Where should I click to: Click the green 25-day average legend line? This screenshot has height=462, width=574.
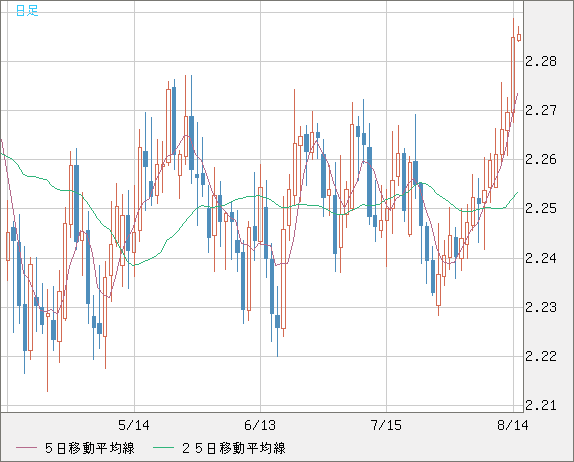[x=163, y=448]
